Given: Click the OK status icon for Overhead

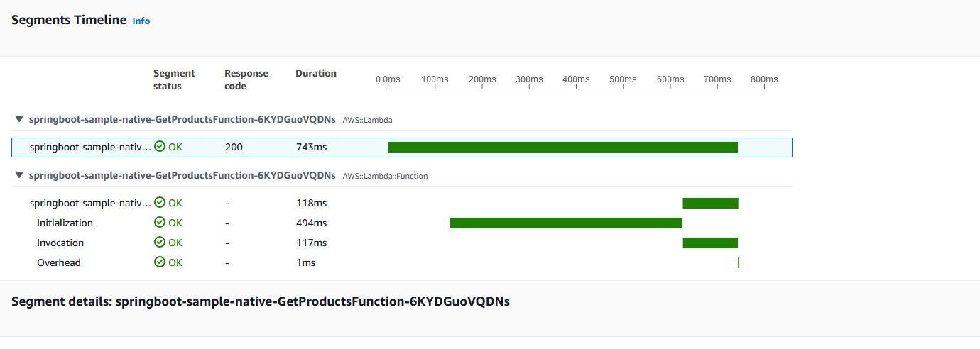Looking at the screenshot, I should tap(160, 262).
